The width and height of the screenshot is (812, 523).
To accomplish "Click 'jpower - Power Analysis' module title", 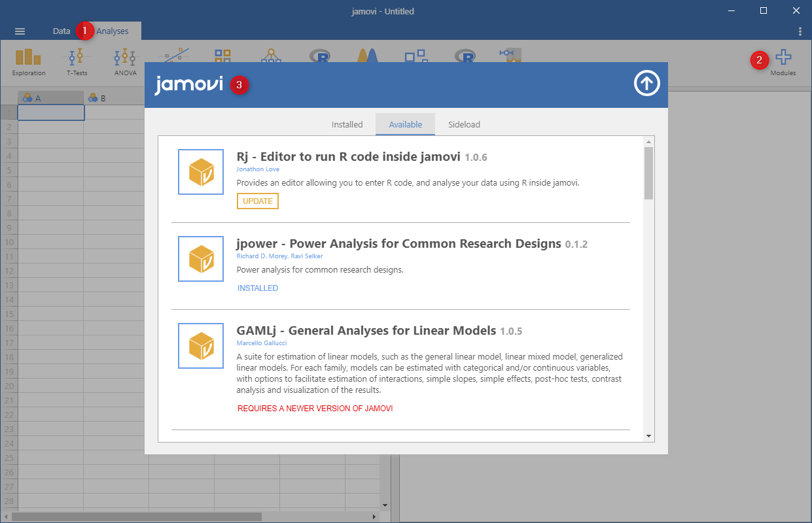I will pyautogui.click(x=399, y=244).
